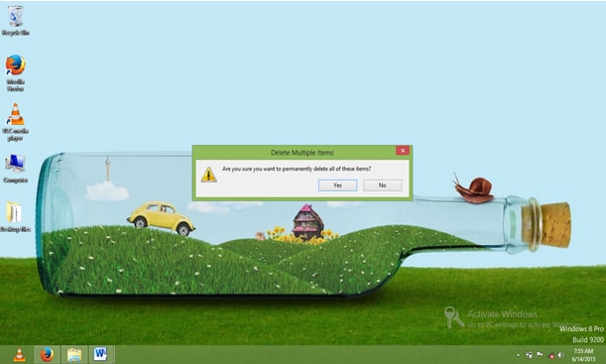Cancel deletion with the No button
Image resolution: width=606 pixels, height=364 pixels.
tap(382, 185)
